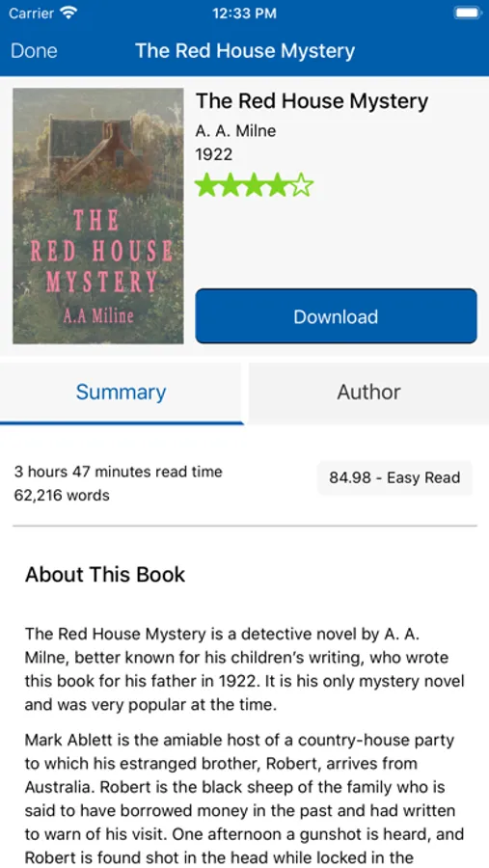489x868 pixels.
Task: Tap the 84.98 - Easy Read badge
Action: [394, 477]
